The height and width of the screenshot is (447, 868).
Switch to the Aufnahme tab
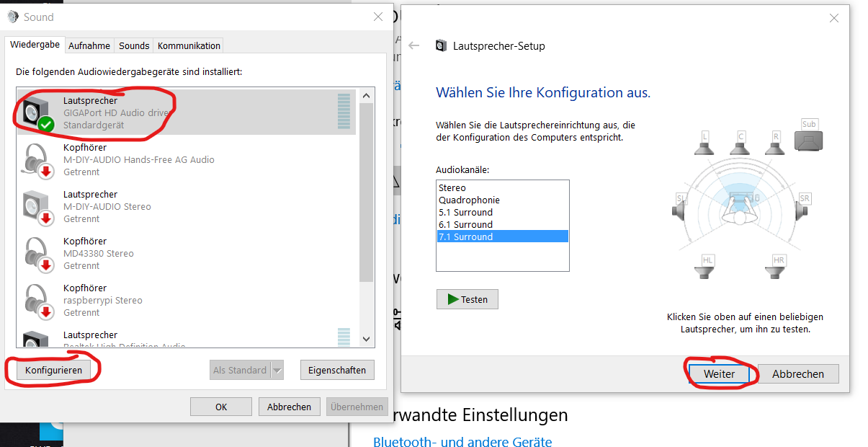[89, 45]
